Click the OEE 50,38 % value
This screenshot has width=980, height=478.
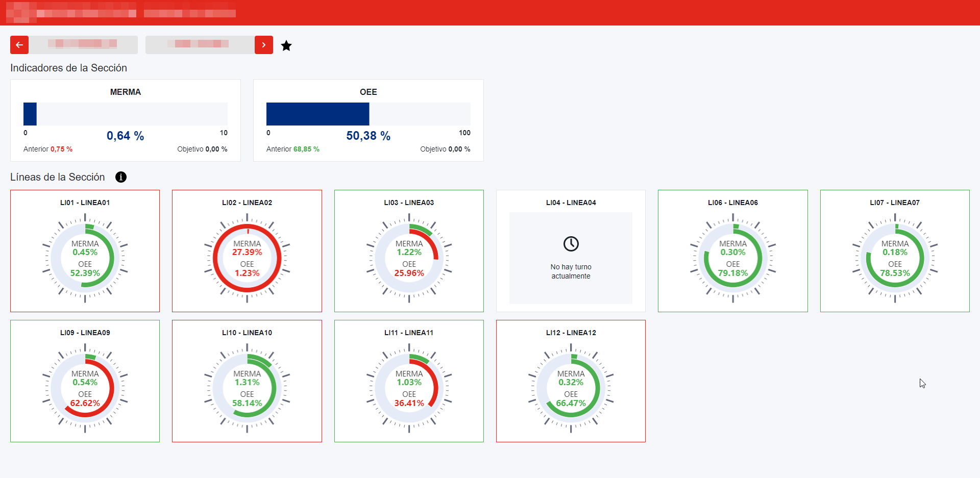tap(369, 136)
